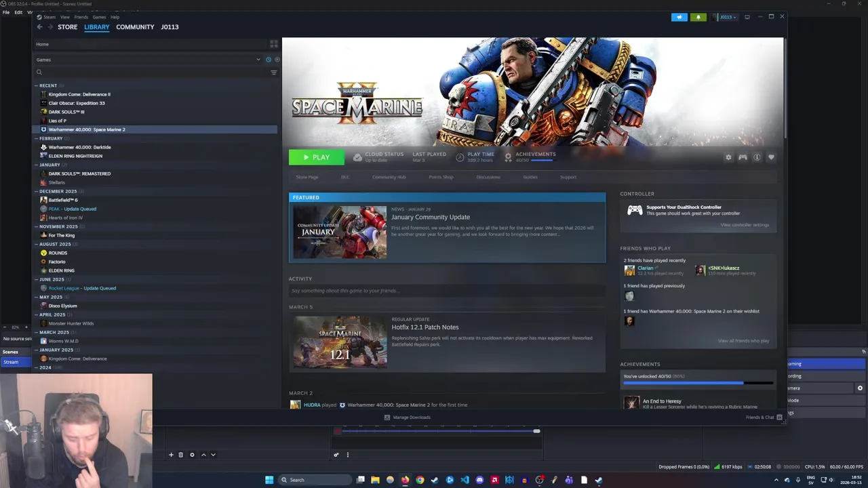Open the Community Hub link
Viewport: 868px width, 488px height.
389,177
